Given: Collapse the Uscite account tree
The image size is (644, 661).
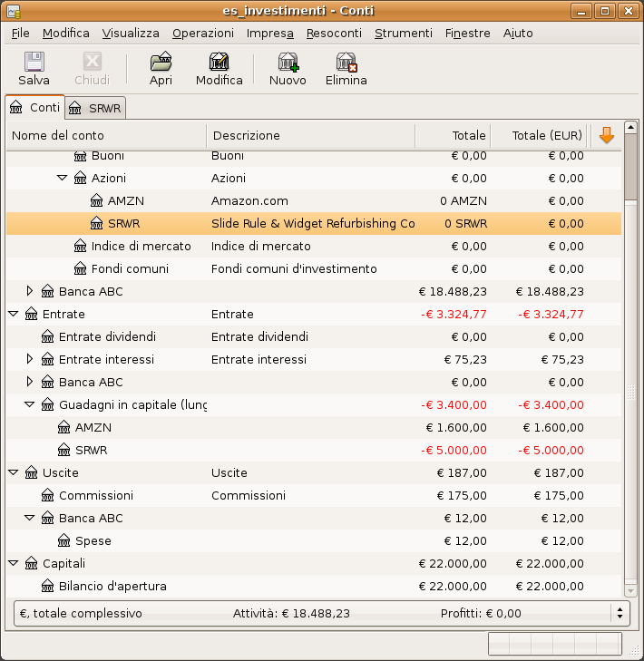Looking at the screenshot, I should (13, 472).
